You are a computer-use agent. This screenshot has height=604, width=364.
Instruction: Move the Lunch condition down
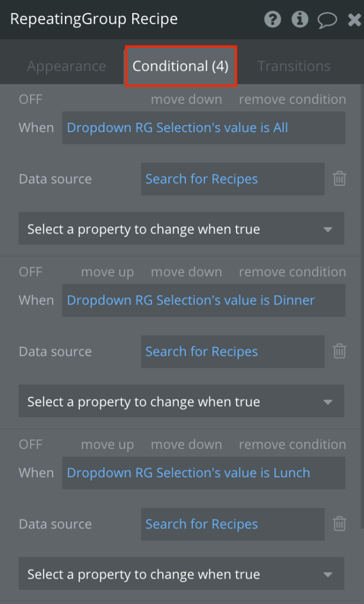tap(186, 445)
